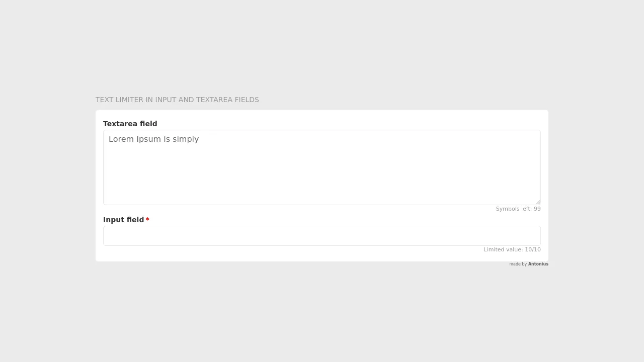The width and height of the screenshot is (644, 362).
Task: Click the word "FIELDS" in the heading
Action: (x=247, y=100)
